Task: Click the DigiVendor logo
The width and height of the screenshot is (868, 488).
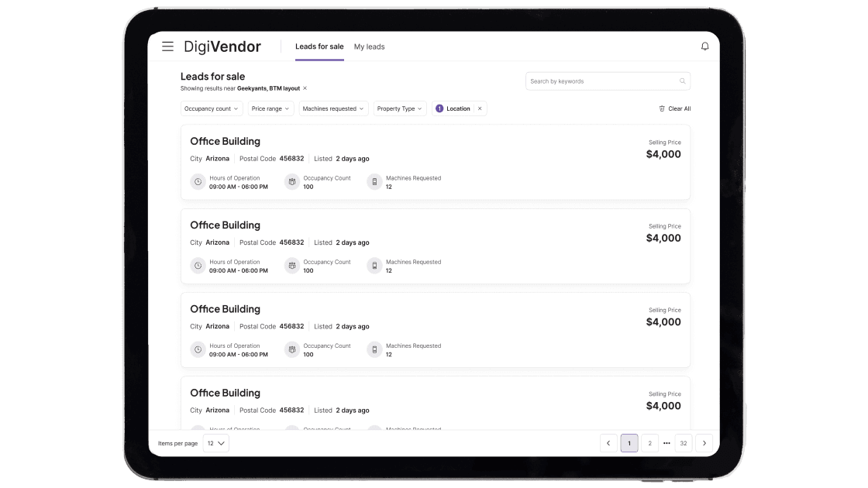Action: pyautogui.click(x=222, y=47)
